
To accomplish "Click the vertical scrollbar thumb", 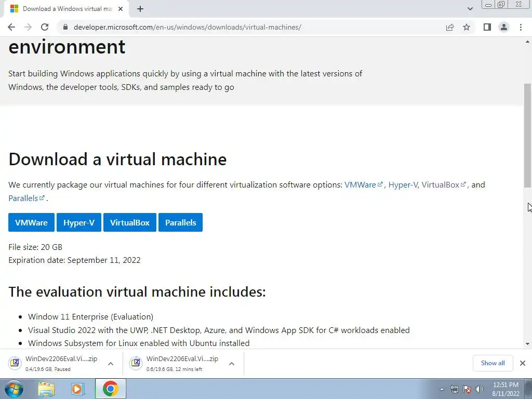I will coord(527,135).
